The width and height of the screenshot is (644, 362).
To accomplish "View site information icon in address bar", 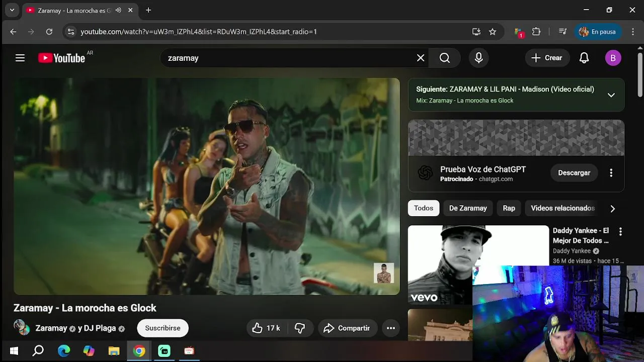I will tap(71, 32).
